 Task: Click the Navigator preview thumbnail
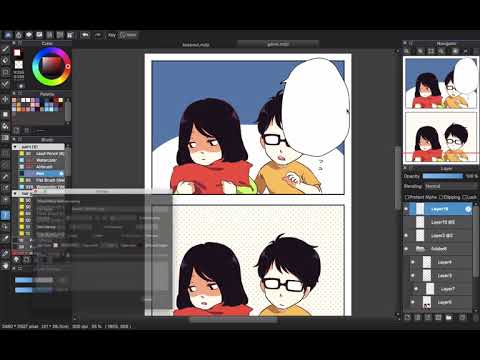pyautogui.click(x=440, y=110)
